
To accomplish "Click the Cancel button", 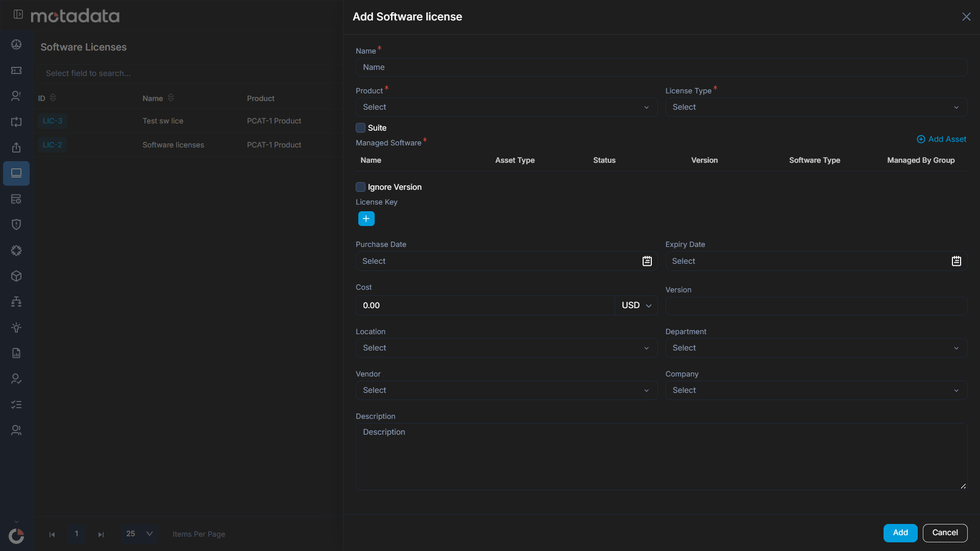I will coord(945,533).
